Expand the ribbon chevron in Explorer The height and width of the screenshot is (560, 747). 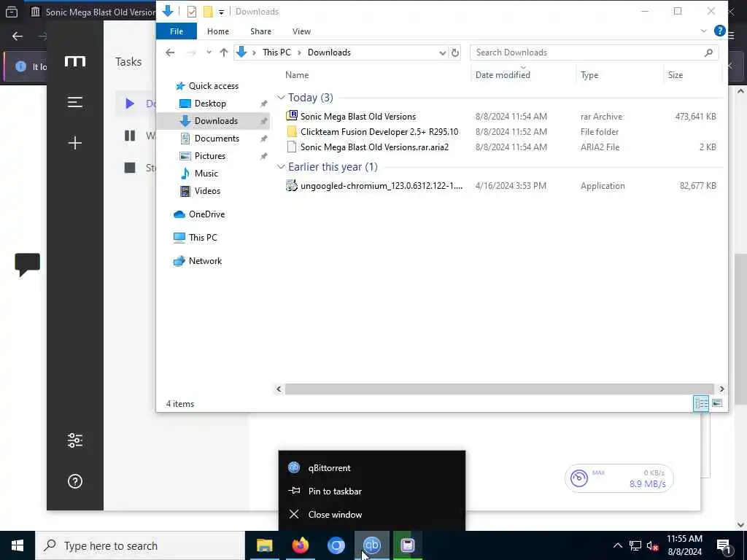704,31
